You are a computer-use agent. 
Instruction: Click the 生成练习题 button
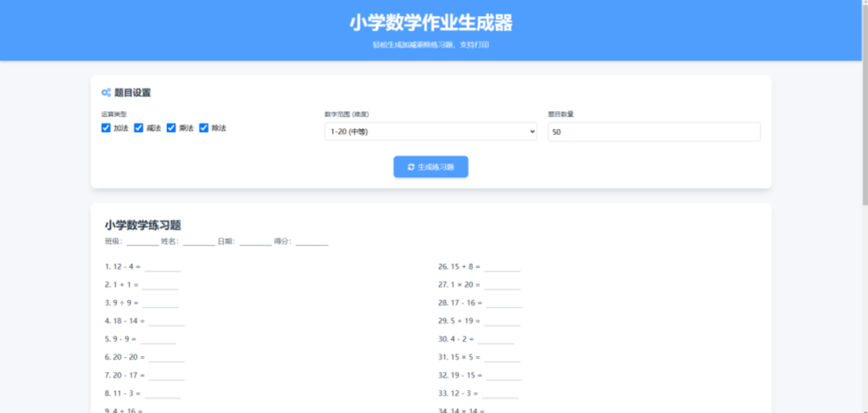pyautogui.click(x=431, y=166)
